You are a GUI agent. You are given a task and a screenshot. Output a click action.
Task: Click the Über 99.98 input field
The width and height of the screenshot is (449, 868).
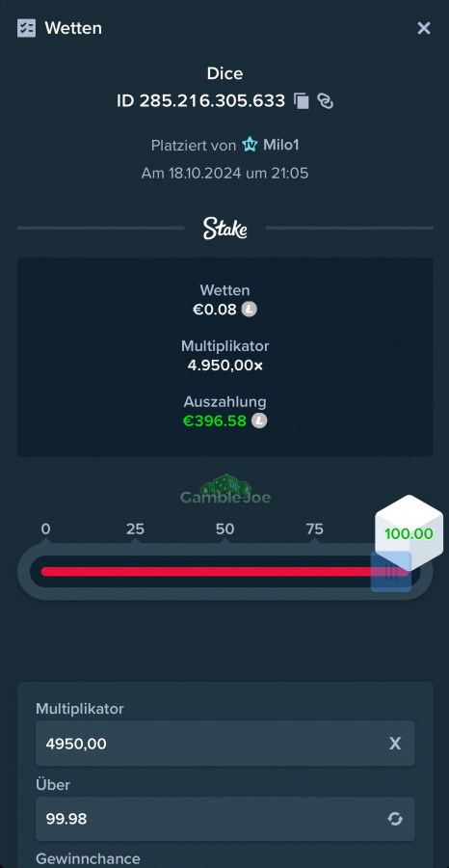pos(225,819)
